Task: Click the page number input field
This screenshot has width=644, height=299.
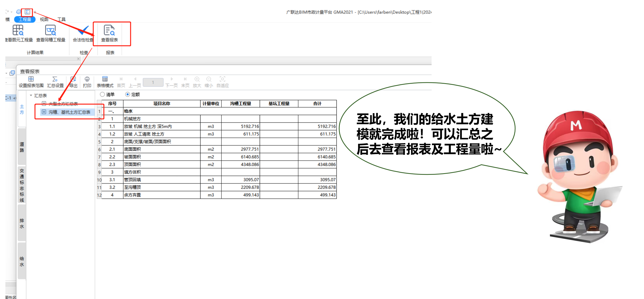Action: (x=153, y=82)
